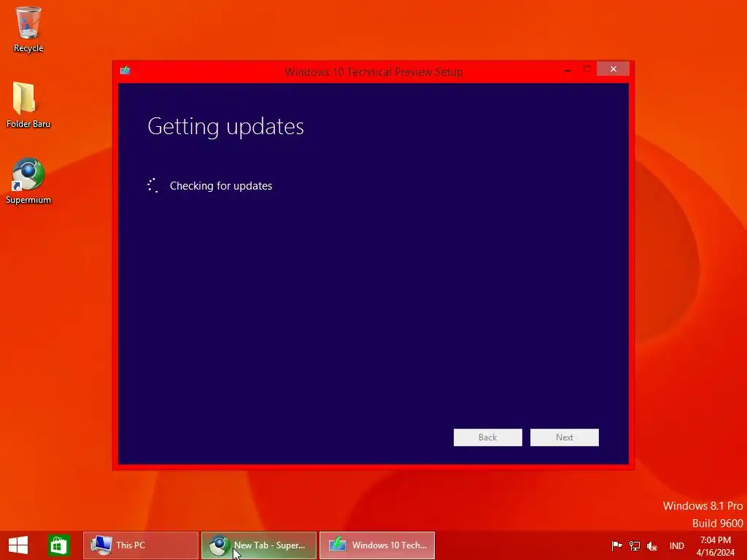Click the muted volume tray icon
Screen dimensions: 747x560
pos(651,545)
